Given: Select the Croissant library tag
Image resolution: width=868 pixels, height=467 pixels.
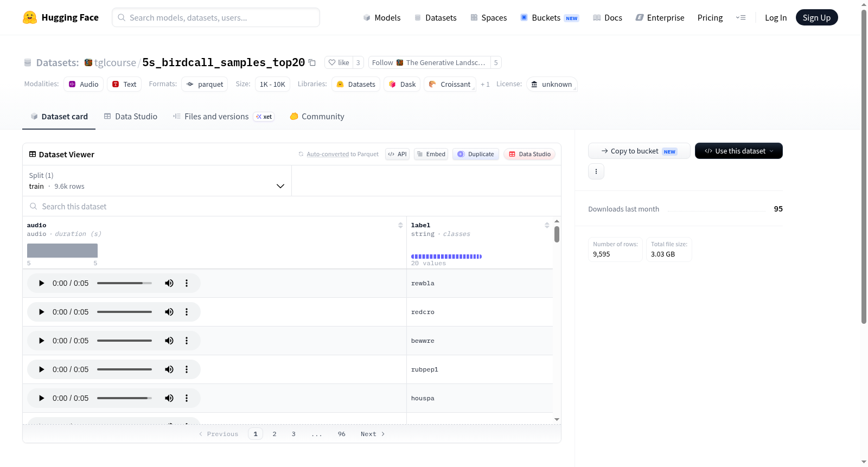Looking at the screenshot, I should 450,84.
